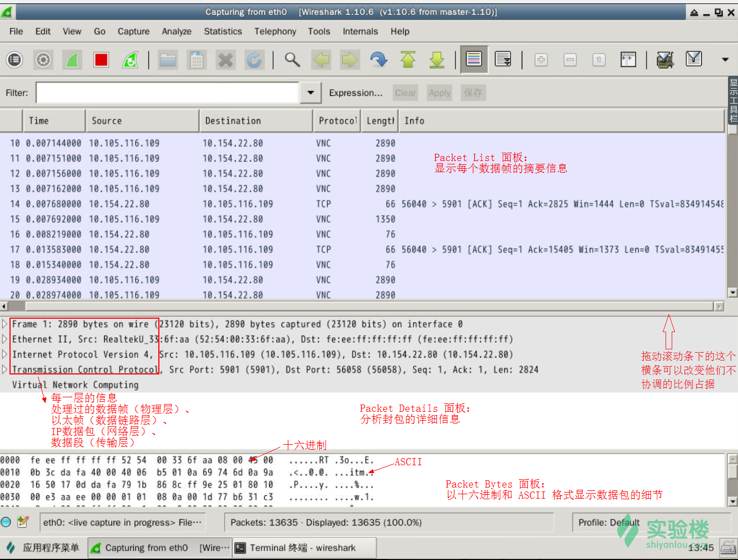Click the Expression... button
The image size is (738, 560).
pyautogui.click(x=355, y=92)
